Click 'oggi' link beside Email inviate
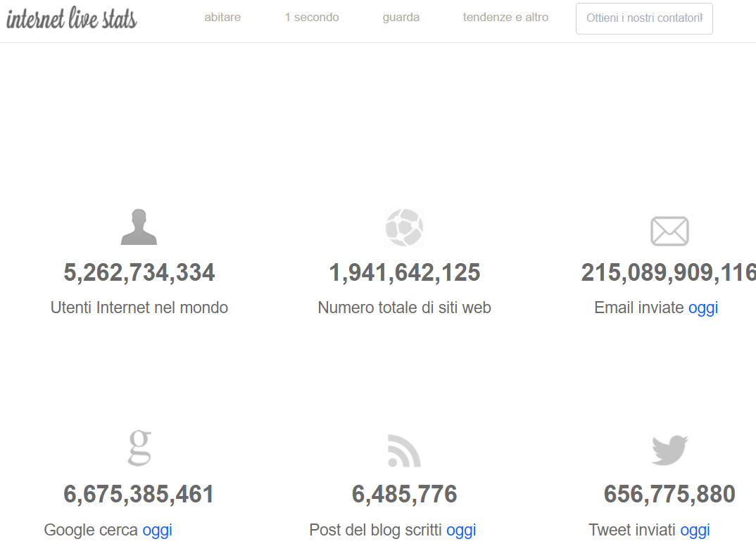The width and height of the screenshot is (756, 558). (x=703, y=307)
